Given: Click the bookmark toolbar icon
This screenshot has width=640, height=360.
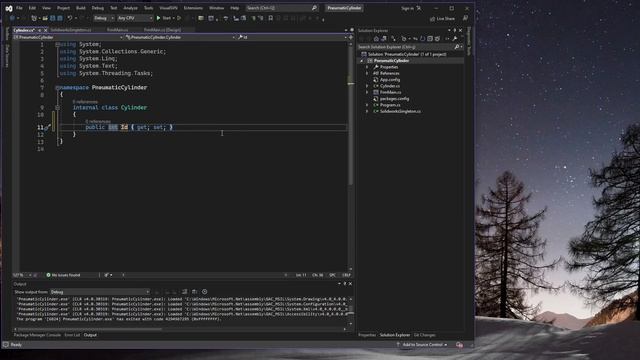Looking at the screenshot, I should coord(271,18).
